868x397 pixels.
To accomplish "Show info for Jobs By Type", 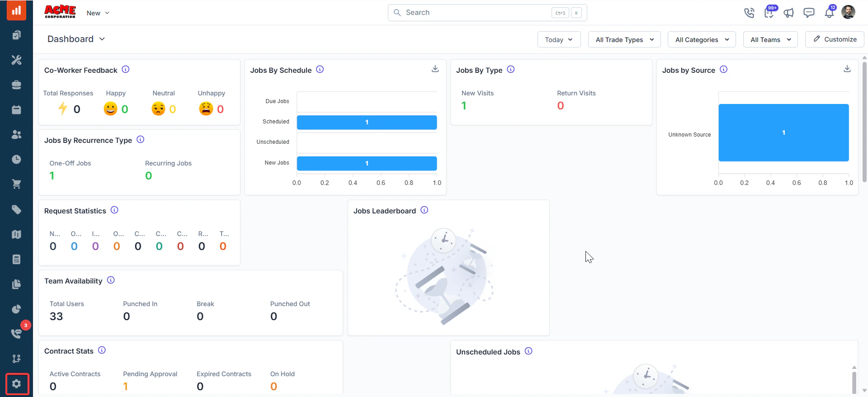I will (511, 69).
